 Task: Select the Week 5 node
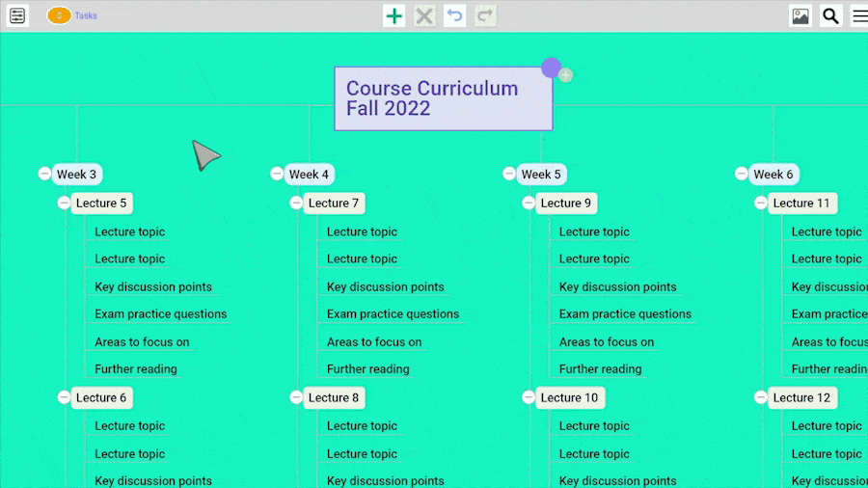coord(541,175)
